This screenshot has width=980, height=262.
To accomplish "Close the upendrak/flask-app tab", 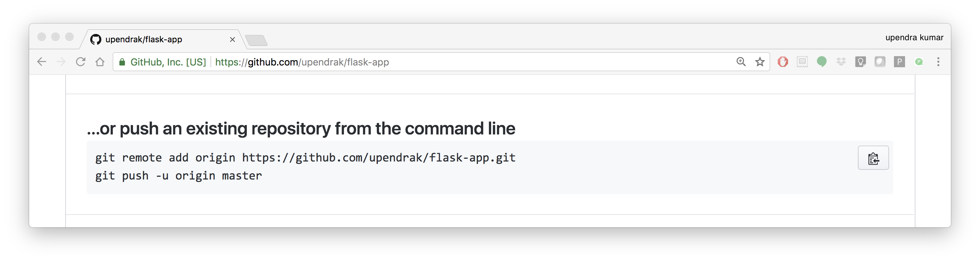I will pos(233,40).
